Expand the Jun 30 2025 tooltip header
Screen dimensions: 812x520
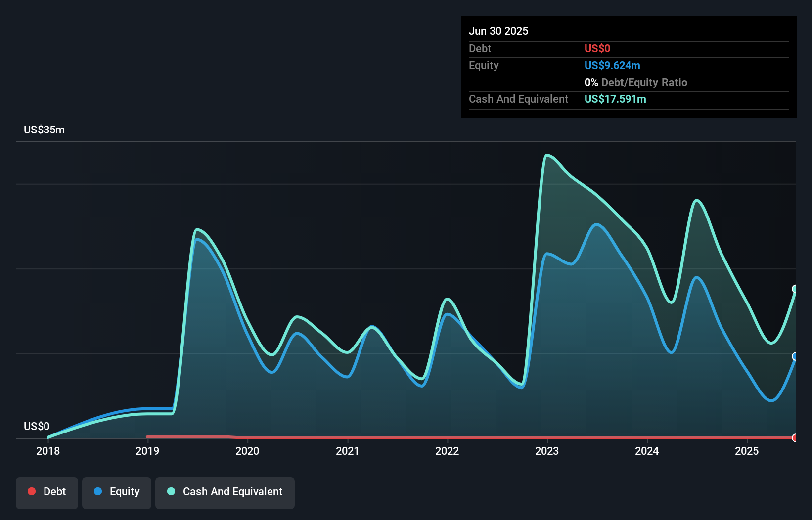tap(498, 31)
